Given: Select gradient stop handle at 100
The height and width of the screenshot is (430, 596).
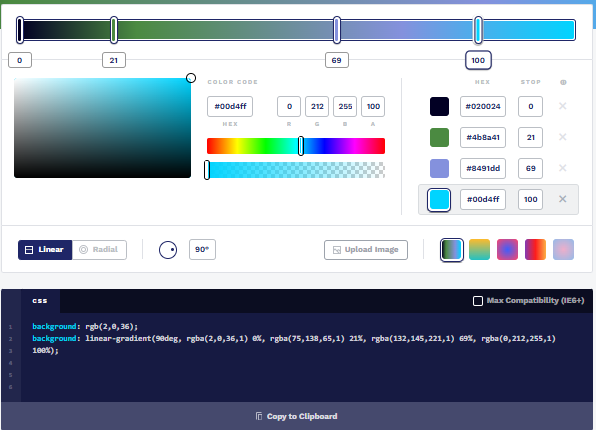Looking at the screenshot, I should pyautogui.click(x=478, y=30).
